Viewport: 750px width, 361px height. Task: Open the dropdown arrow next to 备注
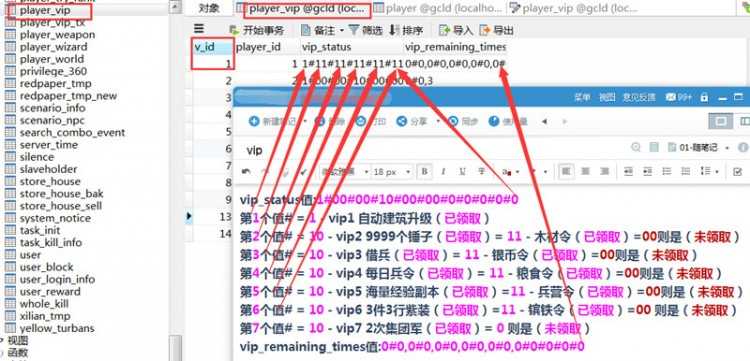342,30
